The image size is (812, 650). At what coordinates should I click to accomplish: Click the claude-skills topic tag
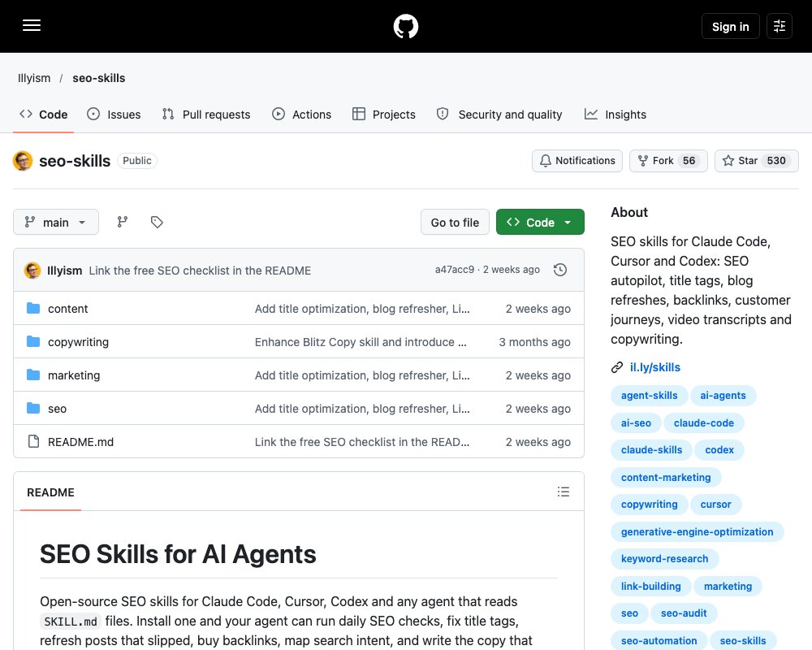click(x=651, y=450)
